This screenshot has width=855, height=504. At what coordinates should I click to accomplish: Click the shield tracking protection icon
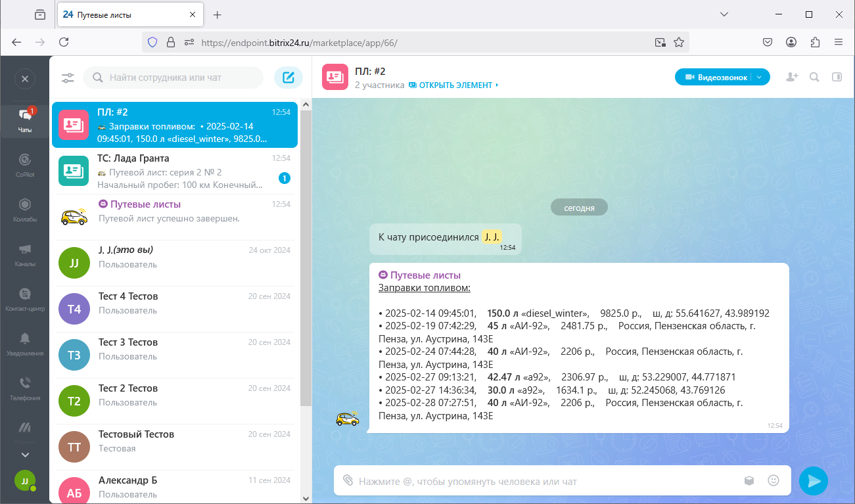pyautogui.click(x=152, y=42)
